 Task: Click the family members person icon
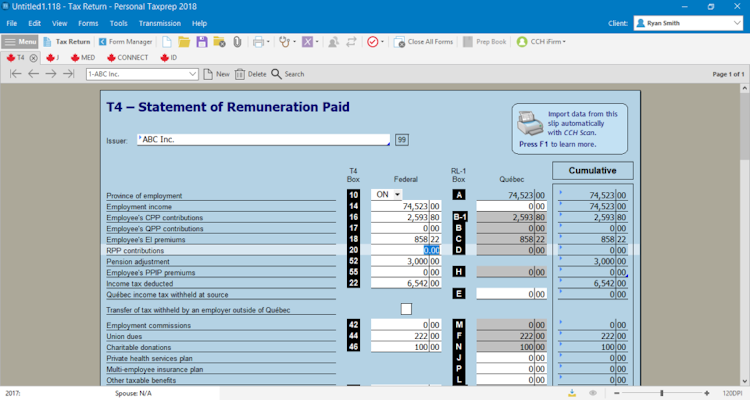coord(333,42)
